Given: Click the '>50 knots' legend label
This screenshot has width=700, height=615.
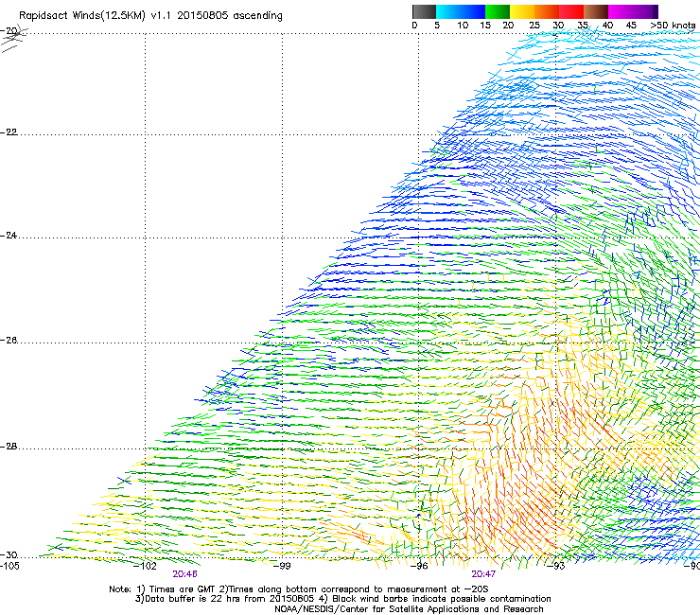Looking at the screenshot, I should (673, 25).
